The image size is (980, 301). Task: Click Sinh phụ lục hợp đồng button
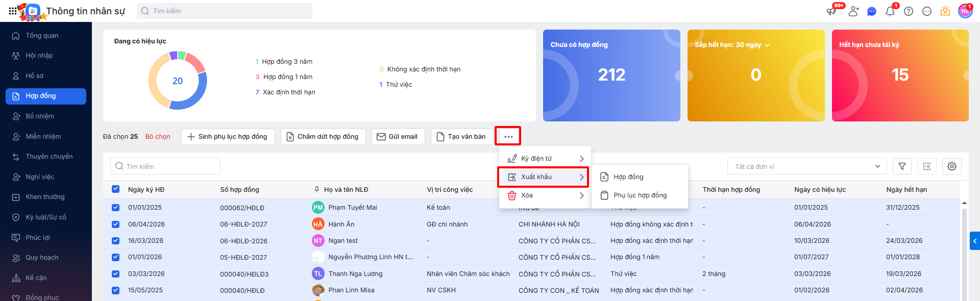pyautogui.click(x=228, y=137)
